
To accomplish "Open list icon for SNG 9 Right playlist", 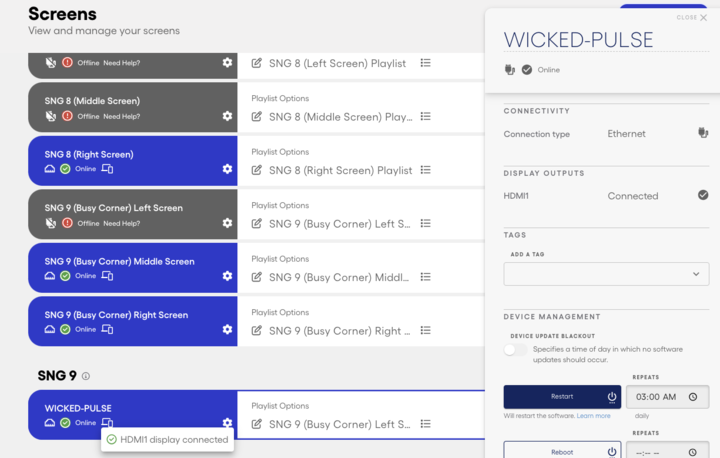I will pyautogui.click(x=426, y=330).
